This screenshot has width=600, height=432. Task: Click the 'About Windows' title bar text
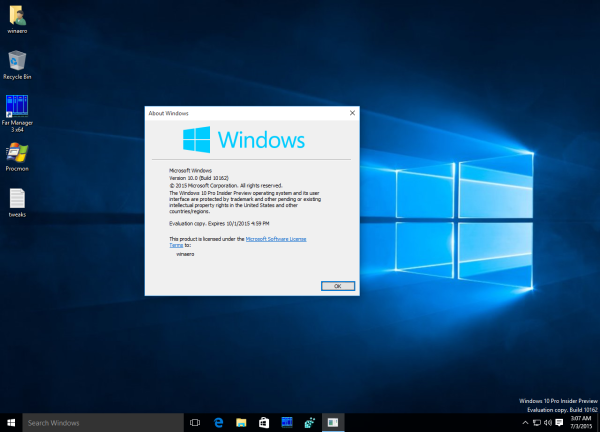pos(168,113)
